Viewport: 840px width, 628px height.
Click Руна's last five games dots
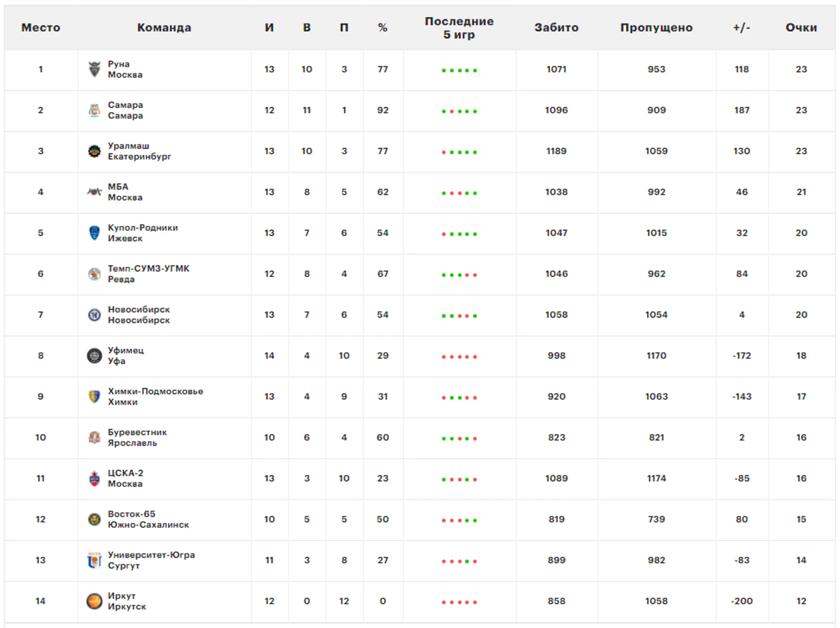click(459, 70)
